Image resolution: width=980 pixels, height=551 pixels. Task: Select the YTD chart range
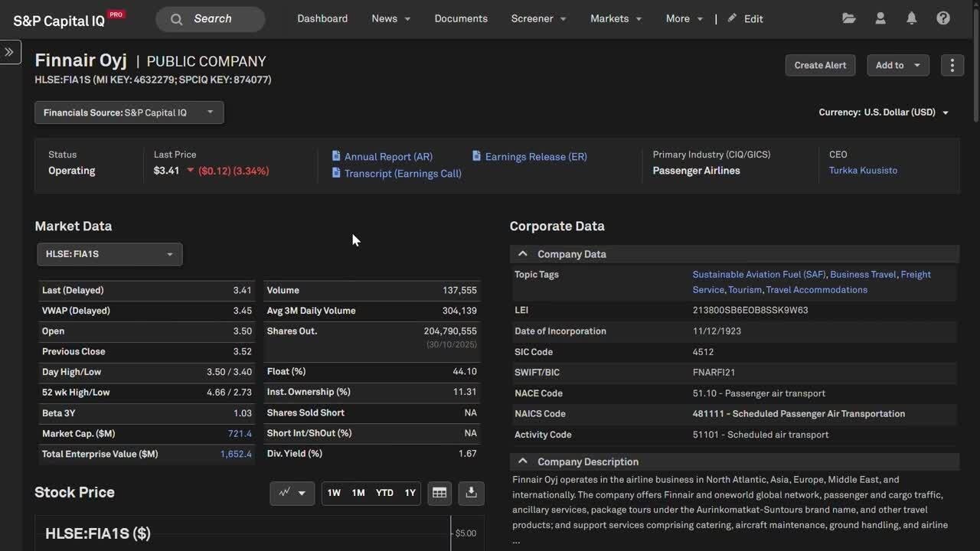pos(384,493)
